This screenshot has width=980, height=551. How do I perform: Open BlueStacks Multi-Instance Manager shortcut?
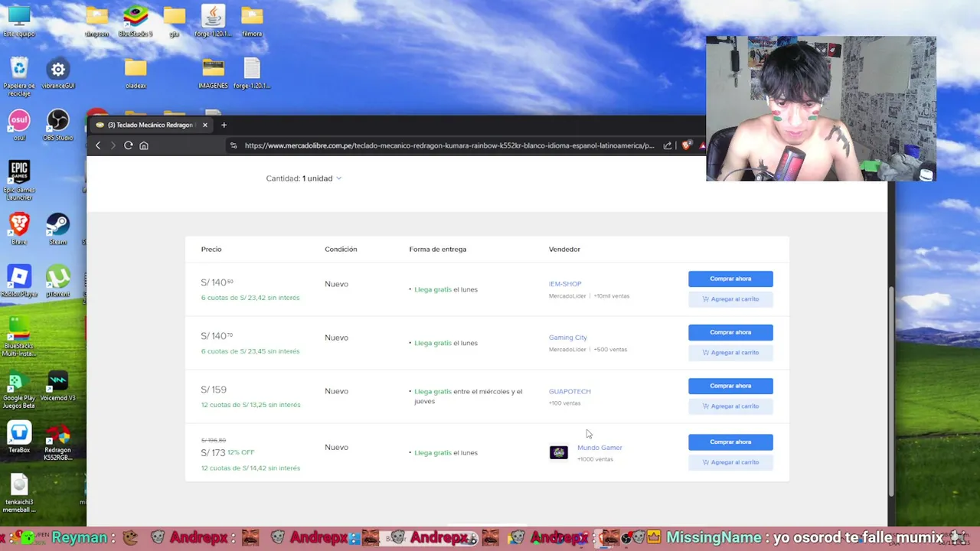(x=19, y=336)
